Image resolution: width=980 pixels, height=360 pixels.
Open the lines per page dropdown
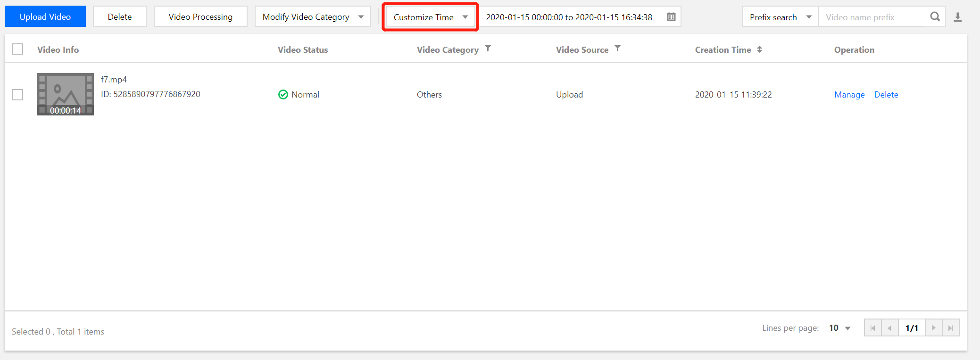[840, 328]
